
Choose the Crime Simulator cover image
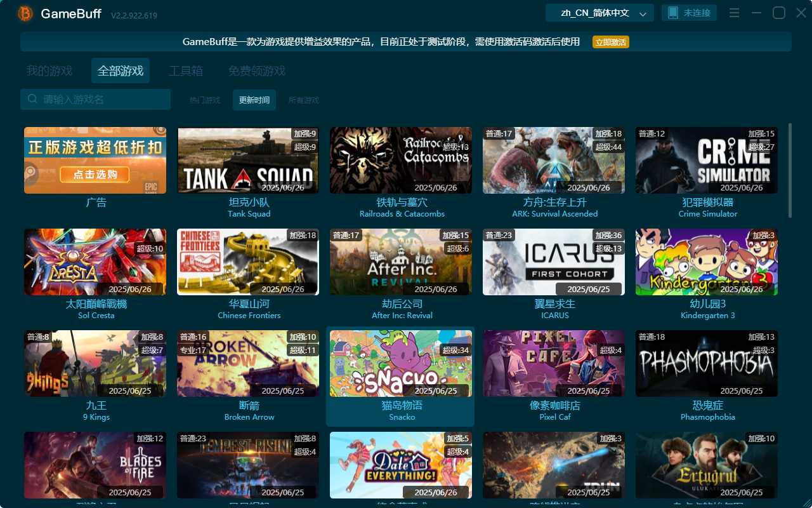[707, 160]
